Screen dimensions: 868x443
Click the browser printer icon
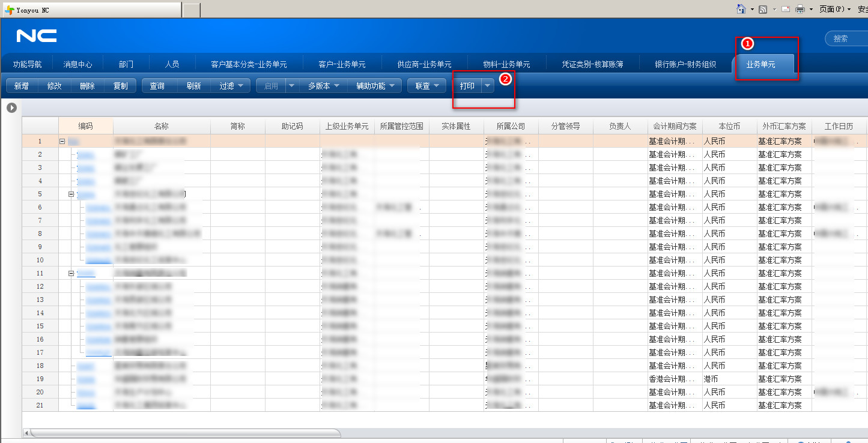(800, 9)
